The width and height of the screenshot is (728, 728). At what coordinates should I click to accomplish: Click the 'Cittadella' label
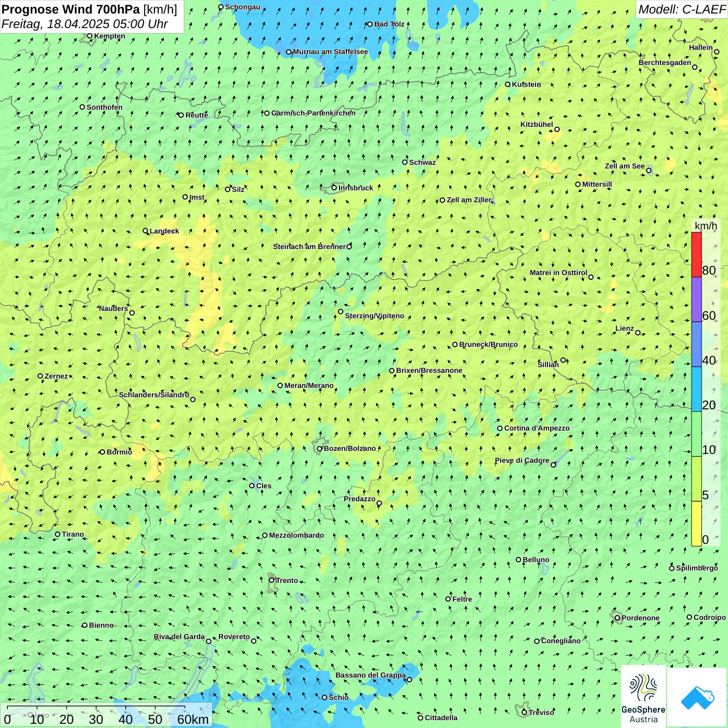pos(441,718)
